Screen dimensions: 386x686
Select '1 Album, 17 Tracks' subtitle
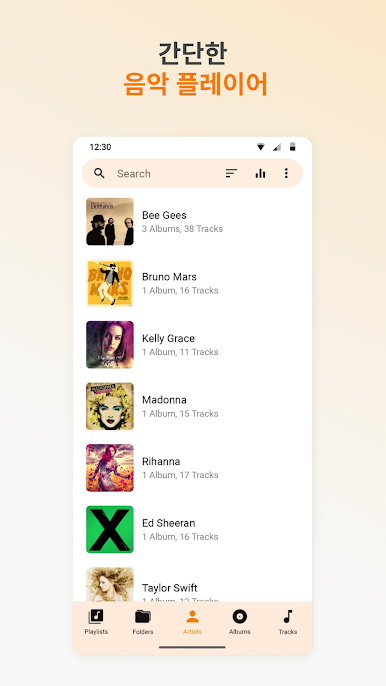(x=180, y=475)
